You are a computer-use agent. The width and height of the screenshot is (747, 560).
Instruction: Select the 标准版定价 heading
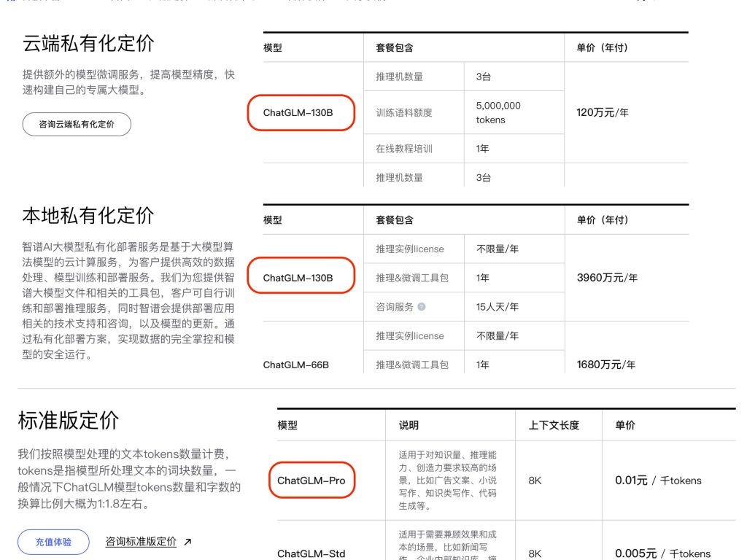(x=68, y=421)
